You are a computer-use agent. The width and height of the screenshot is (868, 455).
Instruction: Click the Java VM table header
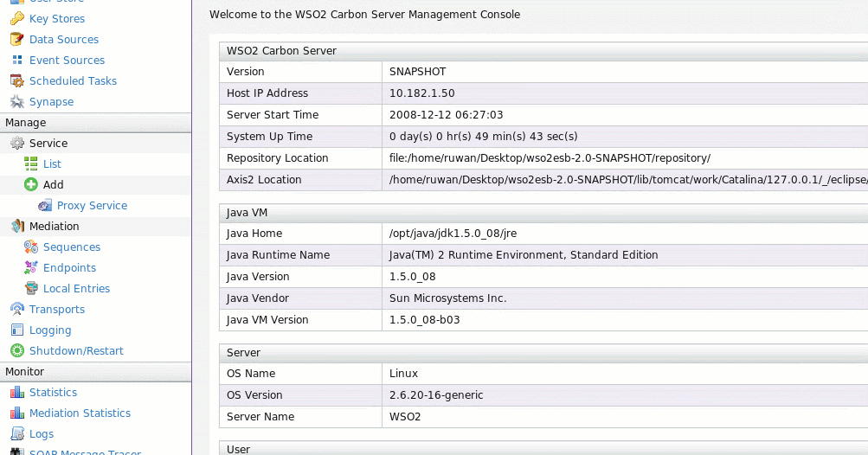pyautogui.click(x=543, y=213)
